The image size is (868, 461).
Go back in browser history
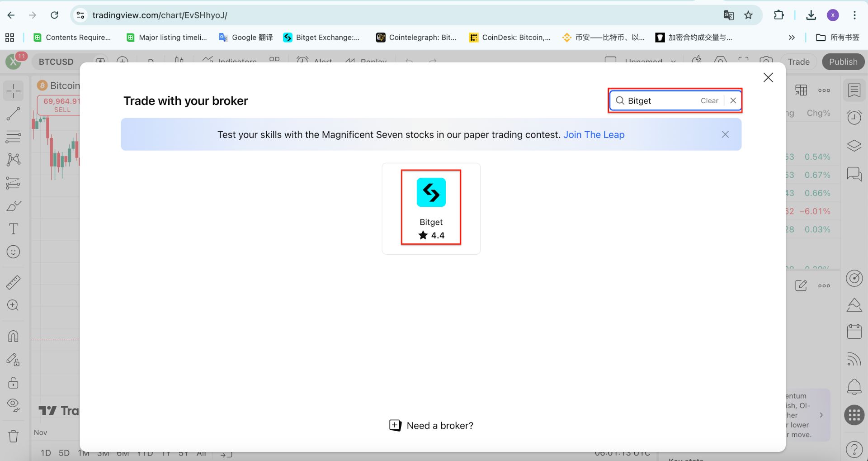[x=11, y=15]
